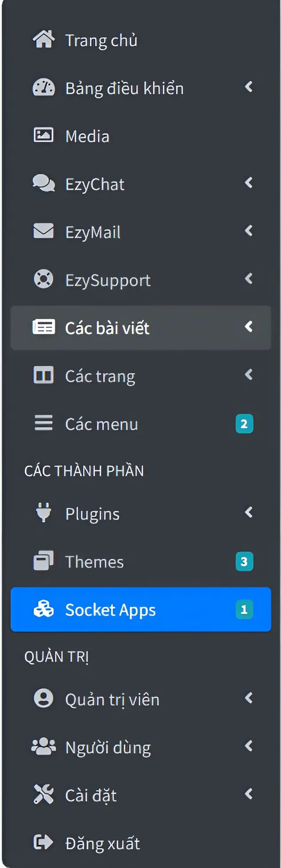
Task: Click the house icon for Trang chủ
Action: tap(44, 40)
